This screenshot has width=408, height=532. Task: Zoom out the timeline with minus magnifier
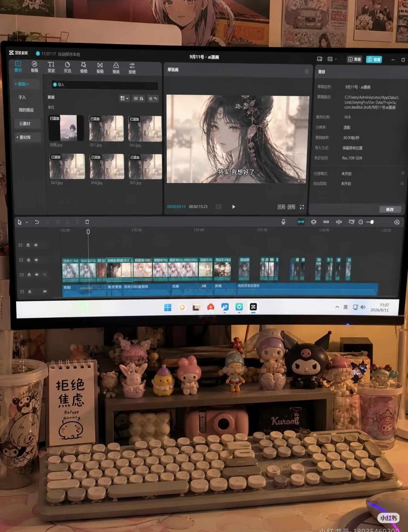[x=361, y=222]
